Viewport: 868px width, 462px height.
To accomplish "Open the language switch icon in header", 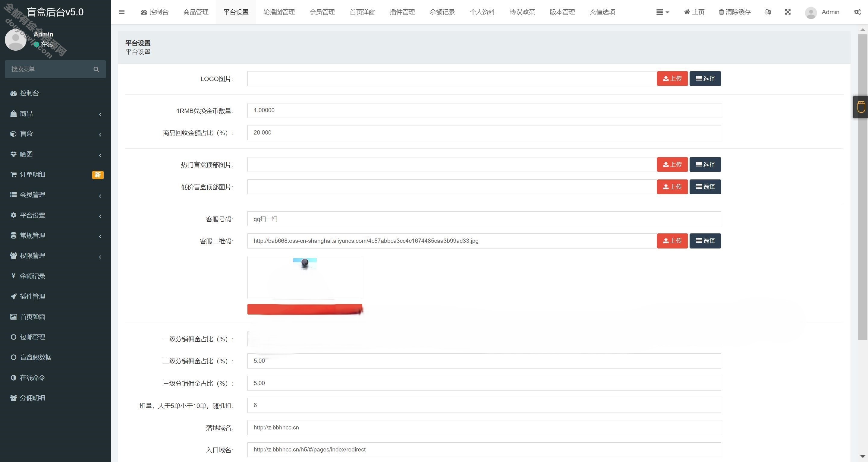I will click(x=768, y=12).
